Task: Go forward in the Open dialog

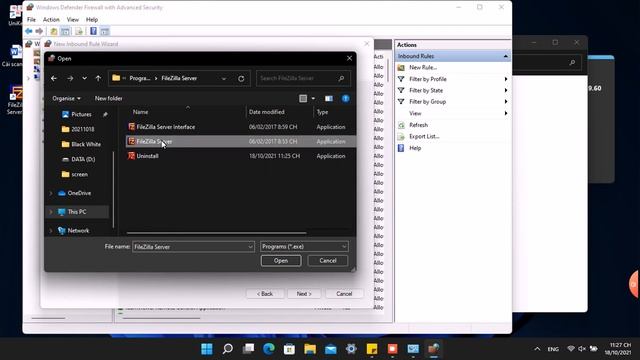Action: point(70,78)
